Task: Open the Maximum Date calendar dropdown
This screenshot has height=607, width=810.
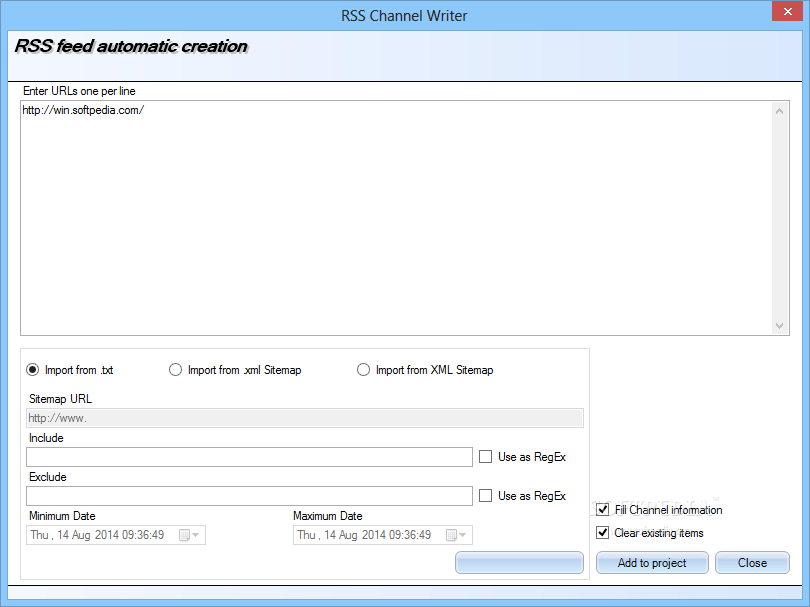Action: click(x=457, y=535)
